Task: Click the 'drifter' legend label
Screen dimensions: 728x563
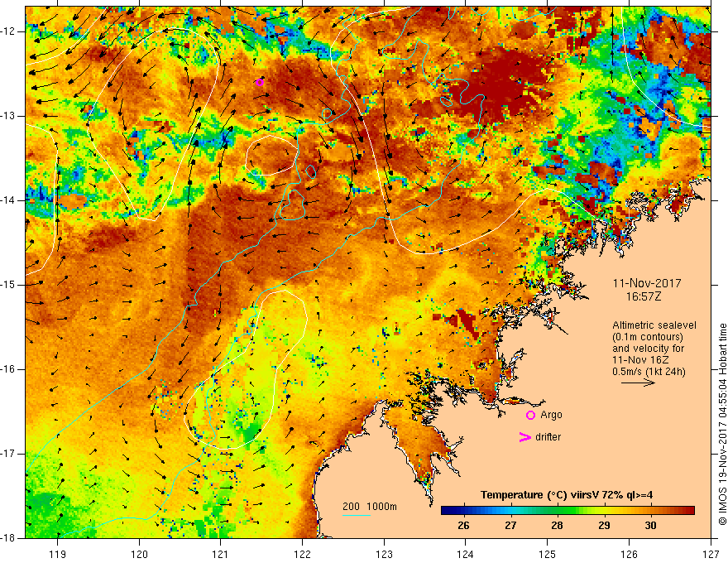Action: 548,437
